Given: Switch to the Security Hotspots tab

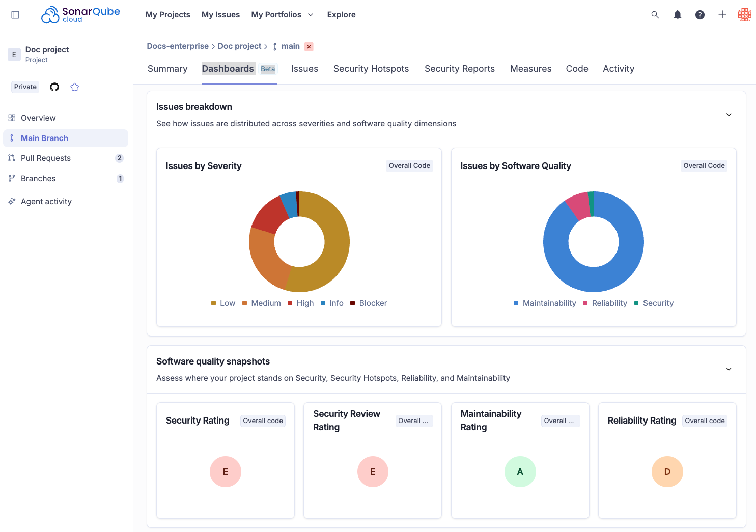Looking at the screenshot, I should coord(371,69).
